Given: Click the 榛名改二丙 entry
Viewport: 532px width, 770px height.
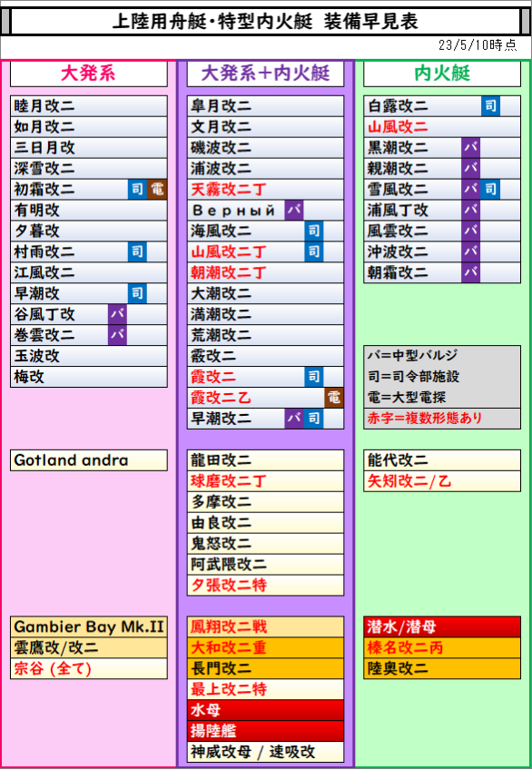Looking at the screenshot, I should 442,647.
